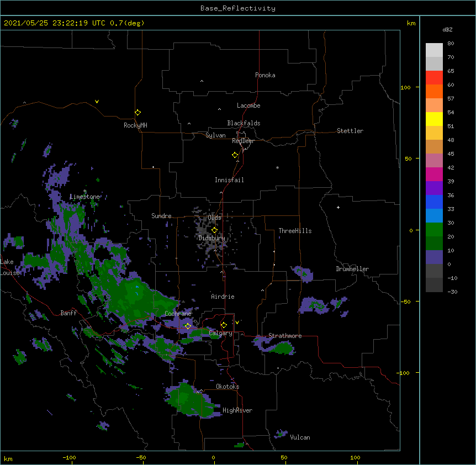Click the green echo south of Strathmore
Screen dimensions: 476x465
pyautogui.click(x=283, y=348)
